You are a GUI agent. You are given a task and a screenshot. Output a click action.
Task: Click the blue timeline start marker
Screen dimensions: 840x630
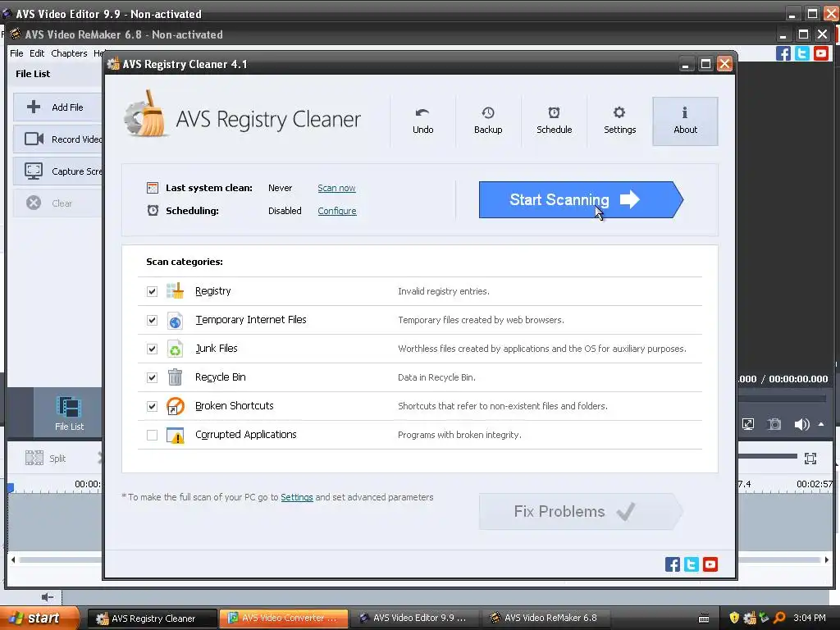[10, 488]
